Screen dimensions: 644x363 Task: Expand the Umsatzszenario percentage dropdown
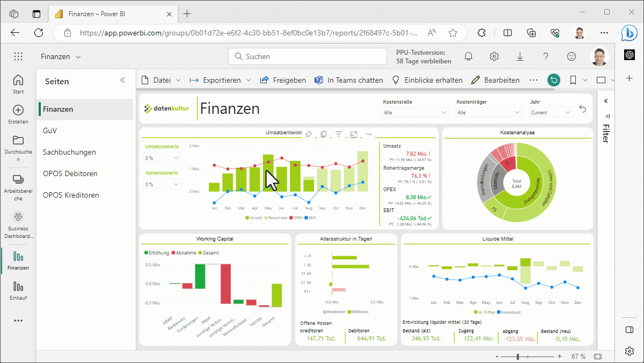coord(163,158)
